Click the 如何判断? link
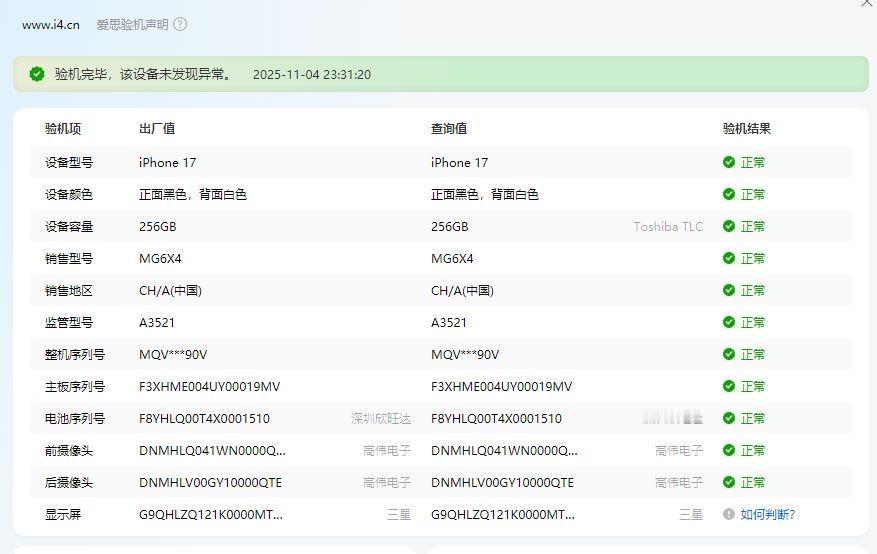Screen dimensions: 877x554 pyautogui.click(x=768, y=514)
